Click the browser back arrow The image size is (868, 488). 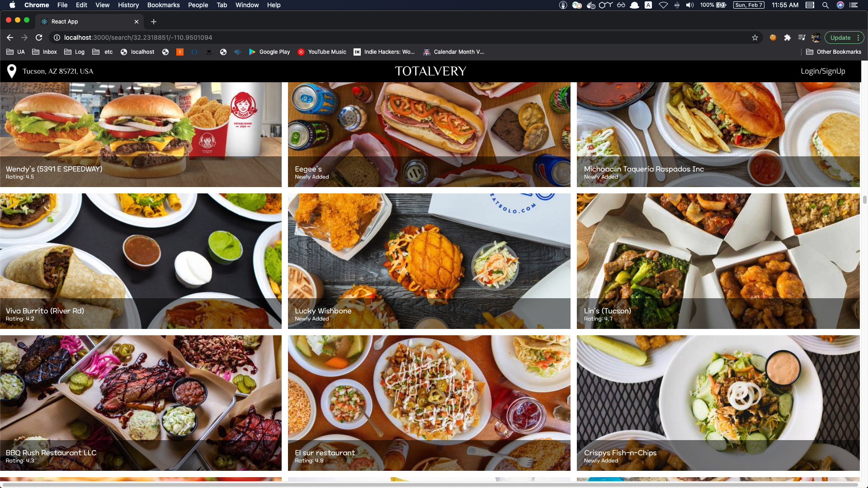coord(10,38)
